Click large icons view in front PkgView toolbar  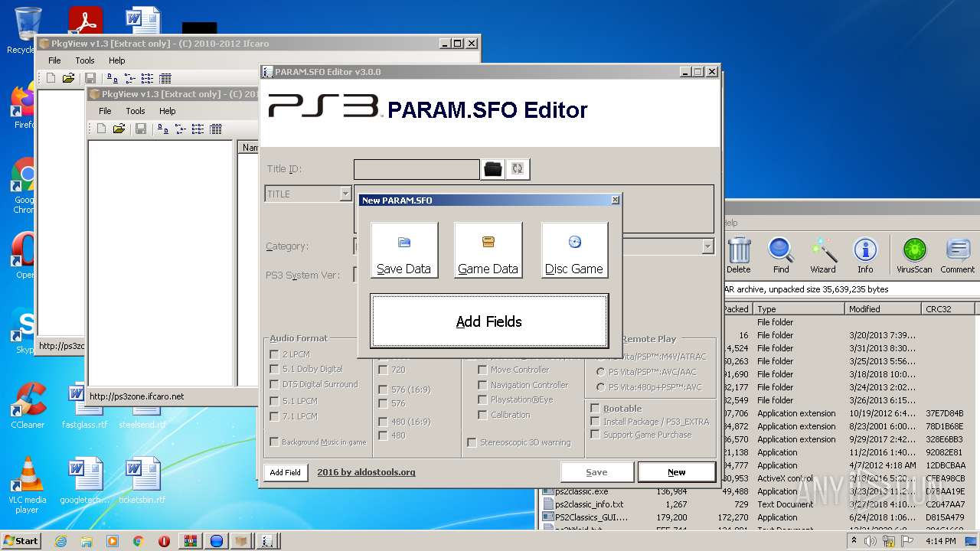[x=163, y=129]
